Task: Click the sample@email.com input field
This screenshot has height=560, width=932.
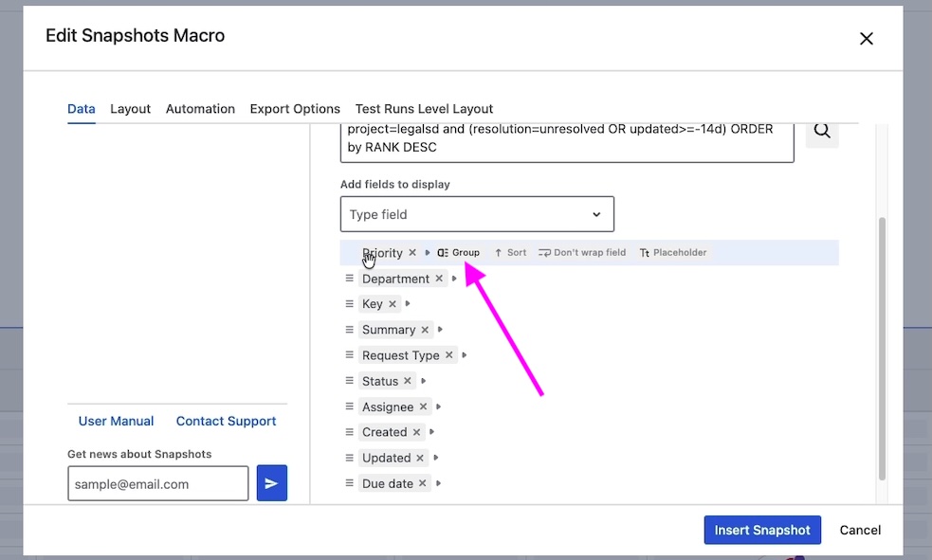Action: (x=158, y=483)
